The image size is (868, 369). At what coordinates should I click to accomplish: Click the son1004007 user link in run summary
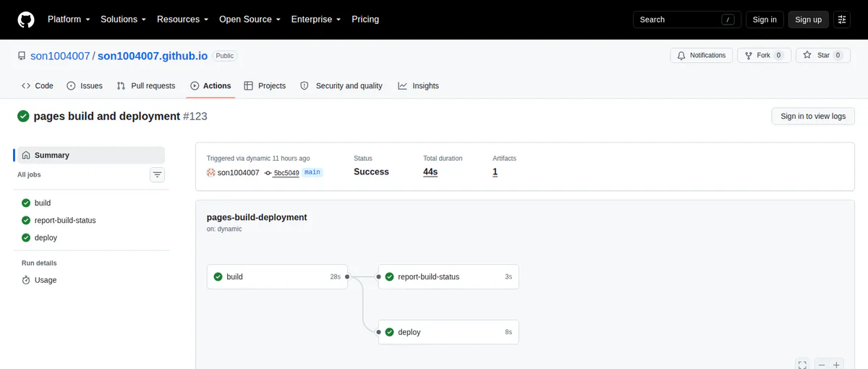pos(238,172)
